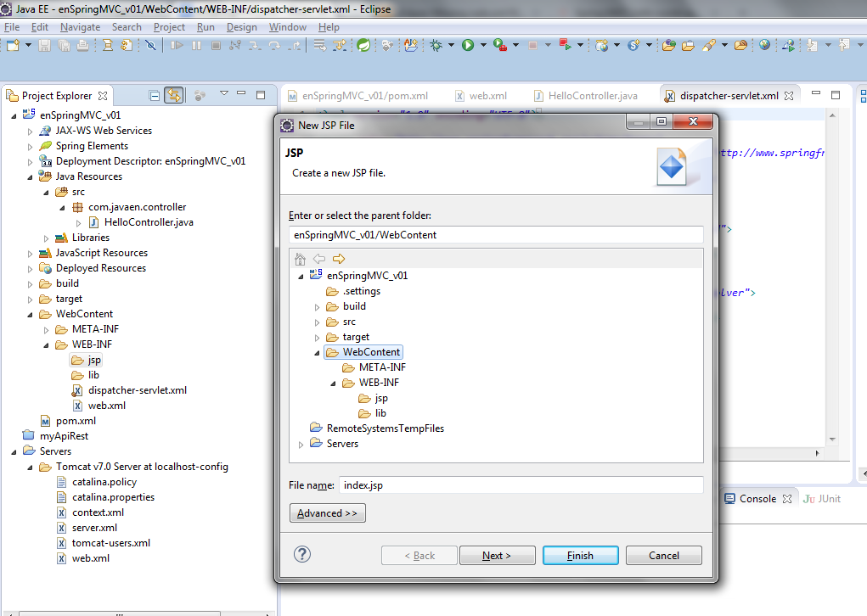The image size is (867, 616).
Task: Click the Print toolbar icon
Action: pos(83,45)
